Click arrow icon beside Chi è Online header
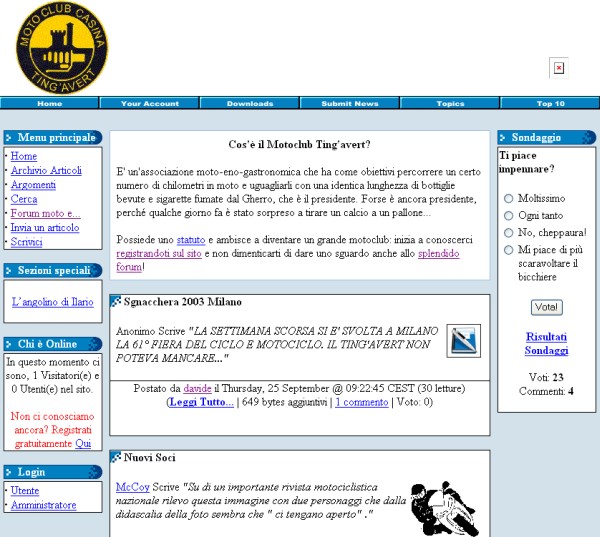Screen dimensions: 600x537 click(x=10, y=345)
